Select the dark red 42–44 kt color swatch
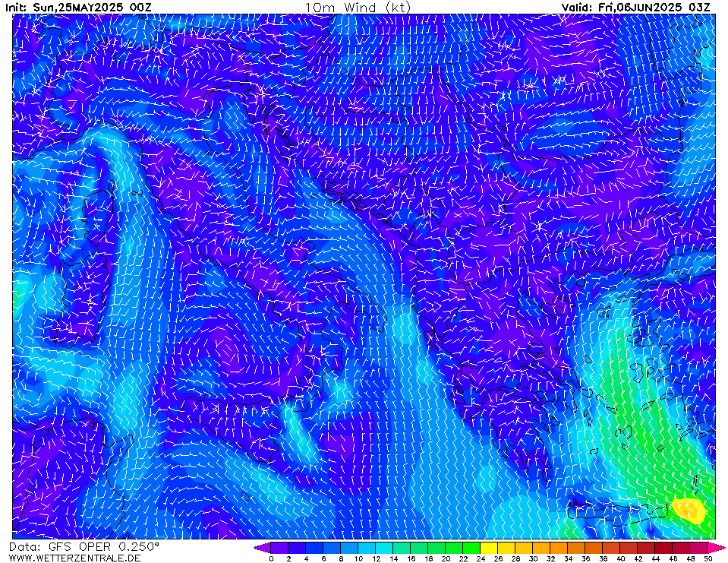 click(x=646, y=548)
